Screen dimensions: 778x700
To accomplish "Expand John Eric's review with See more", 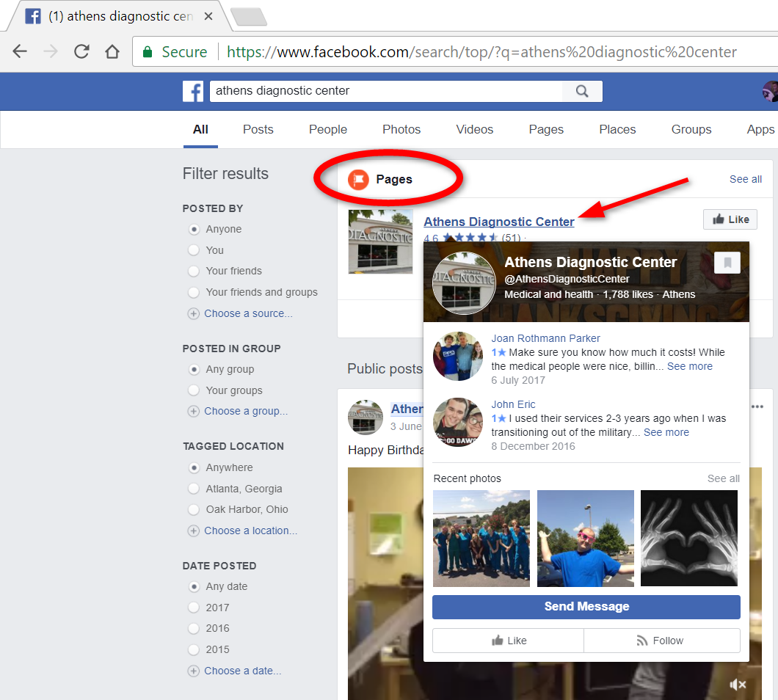I will (666, 433).
